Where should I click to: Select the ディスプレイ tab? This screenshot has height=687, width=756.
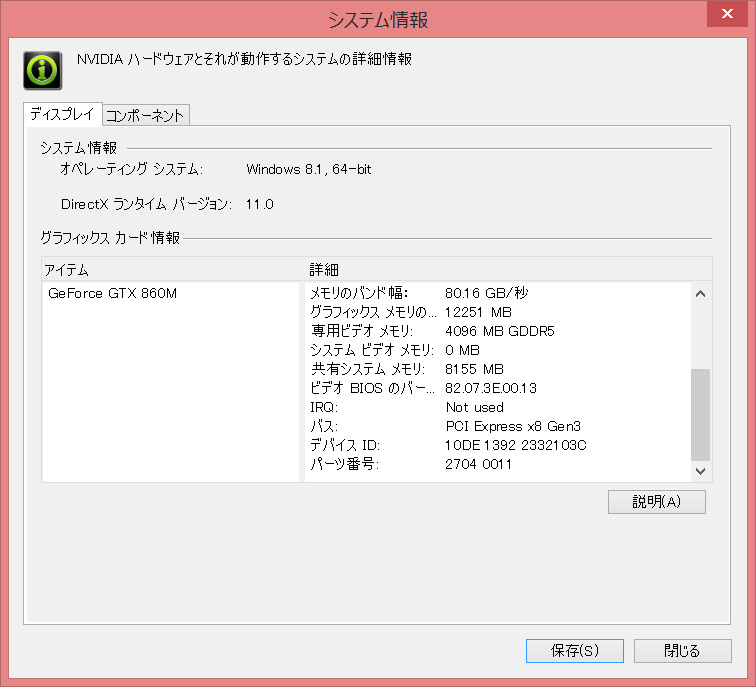[x=63, y=114]
